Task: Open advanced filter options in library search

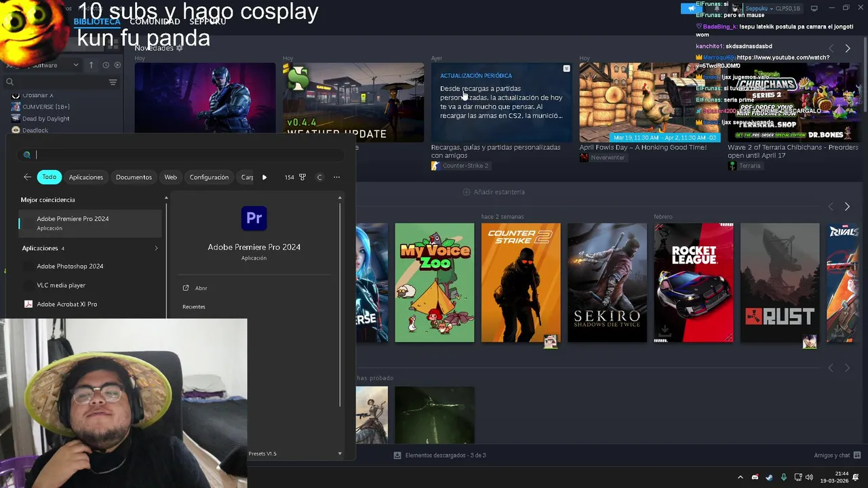Action: pos(113,82)
